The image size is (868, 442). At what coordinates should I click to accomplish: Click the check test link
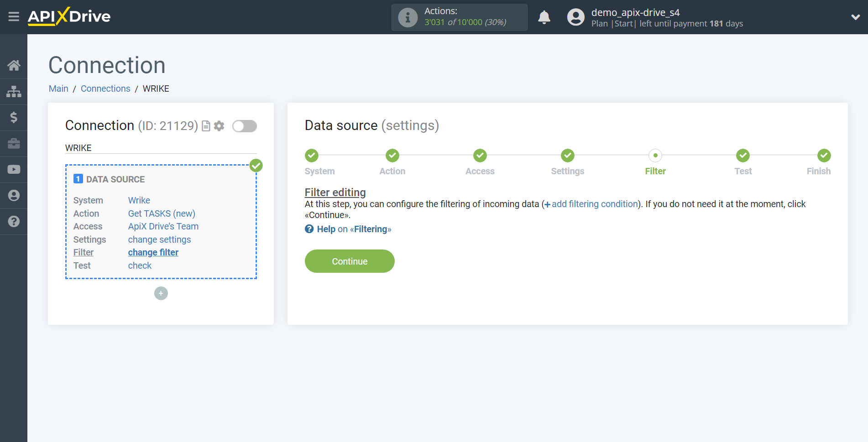click(140, 265)
